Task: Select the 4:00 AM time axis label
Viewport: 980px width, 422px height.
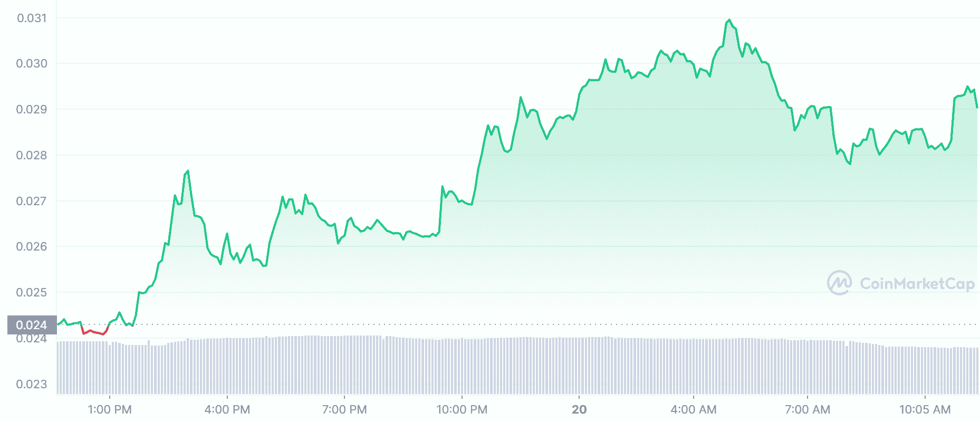Action: [x=694, y=409]
